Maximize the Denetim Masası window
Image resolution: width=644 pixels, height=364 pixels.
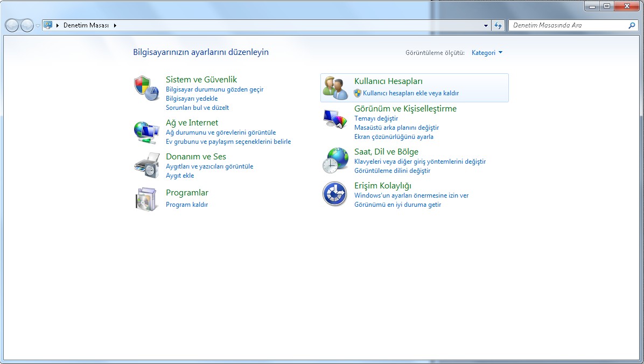point(607,6)
